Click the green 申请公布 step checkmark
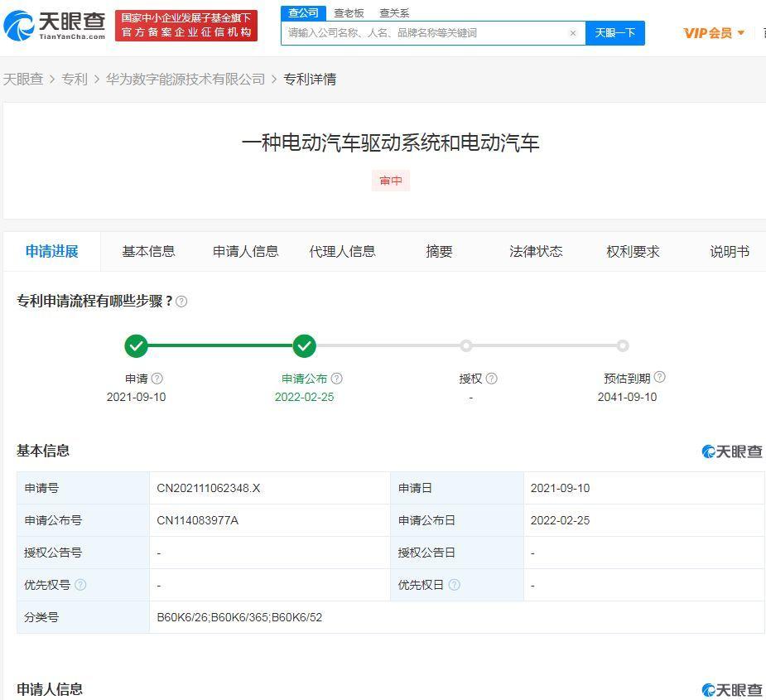This screenshot has height=700, width=766. point(305,346)
